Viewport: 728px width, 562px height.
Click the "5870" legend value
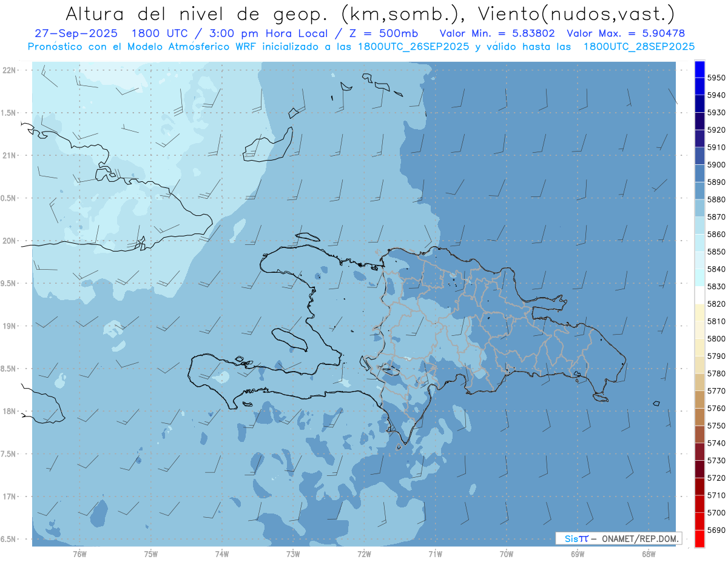(x=716, y=217)
